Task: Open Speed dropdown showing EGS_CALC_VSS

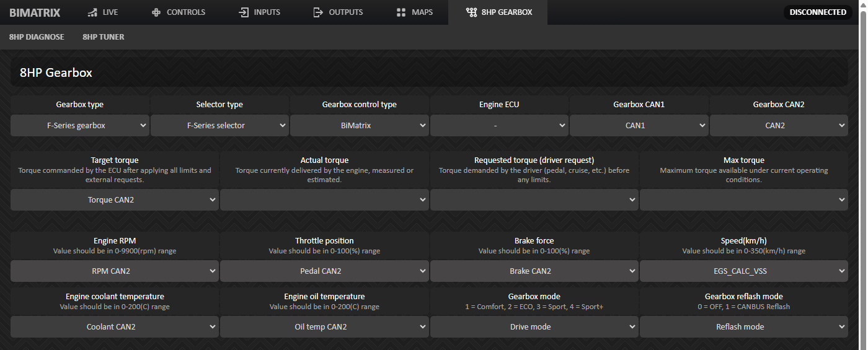Action: click(x=744, y=271)
